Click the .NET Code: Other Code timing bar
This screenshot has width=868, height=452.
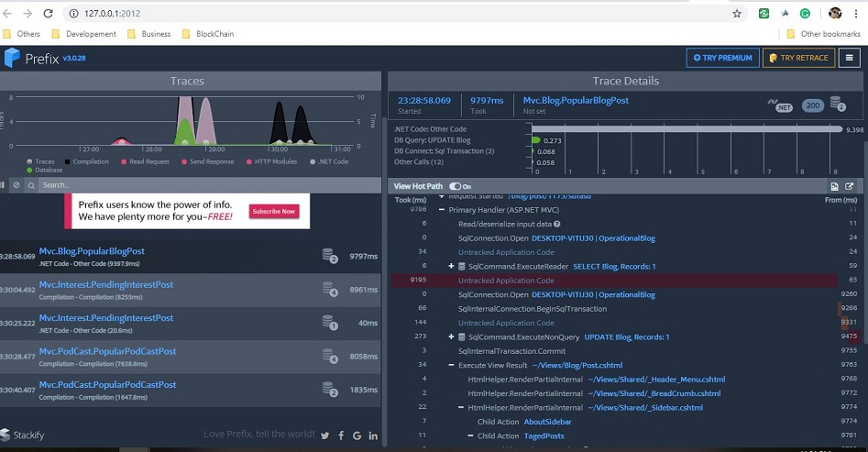[x=687, y=129]
